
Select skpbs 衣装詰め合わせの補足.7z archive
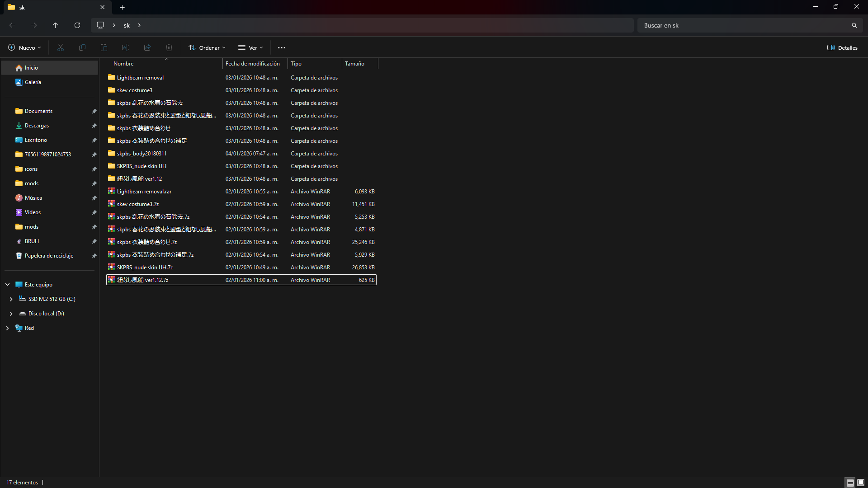click(x=241, y=255)
